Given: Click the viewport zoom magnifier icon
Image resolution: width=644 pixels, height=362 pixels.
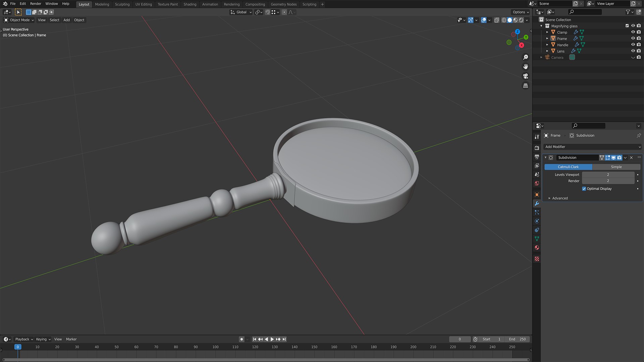Looking at the screenshot, I should 526,57.
